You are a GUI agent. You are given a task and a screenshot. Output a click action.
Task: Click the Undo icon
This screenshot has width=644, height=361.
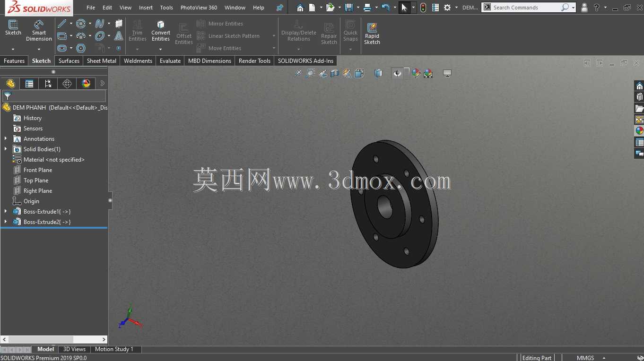click(x=386, y=8)
